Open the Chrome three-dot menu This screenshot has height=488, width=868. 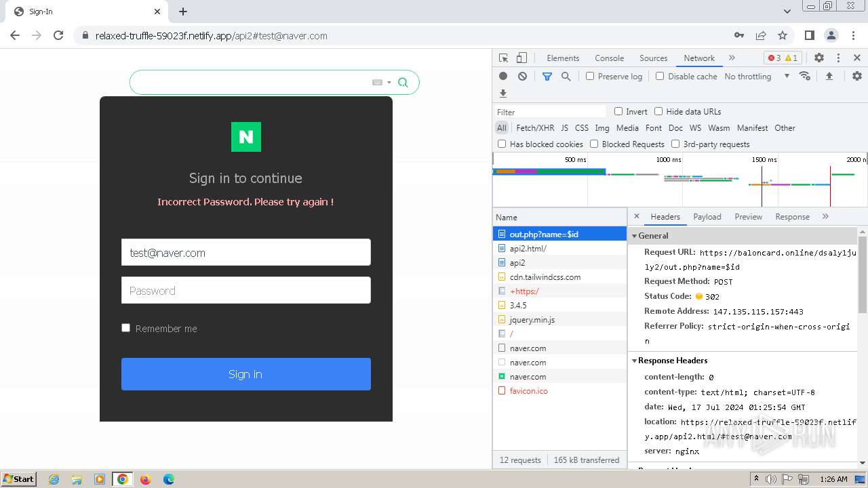854,35
